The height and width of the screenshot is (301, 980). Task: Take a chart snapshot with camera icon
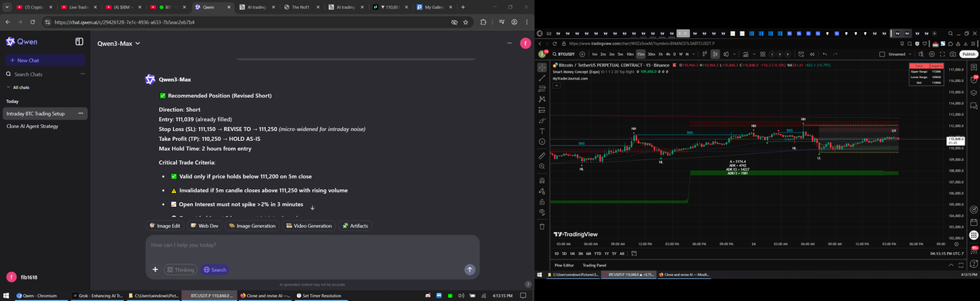point(952,54)
